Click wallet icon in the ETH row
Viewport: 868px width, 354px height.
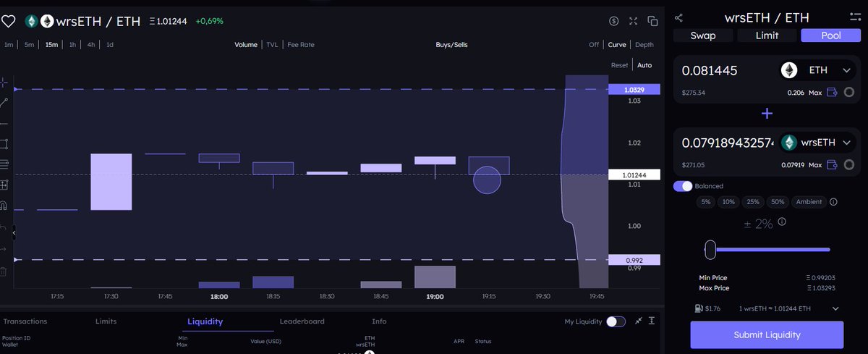pyautogui.click(x=832, y=93)
